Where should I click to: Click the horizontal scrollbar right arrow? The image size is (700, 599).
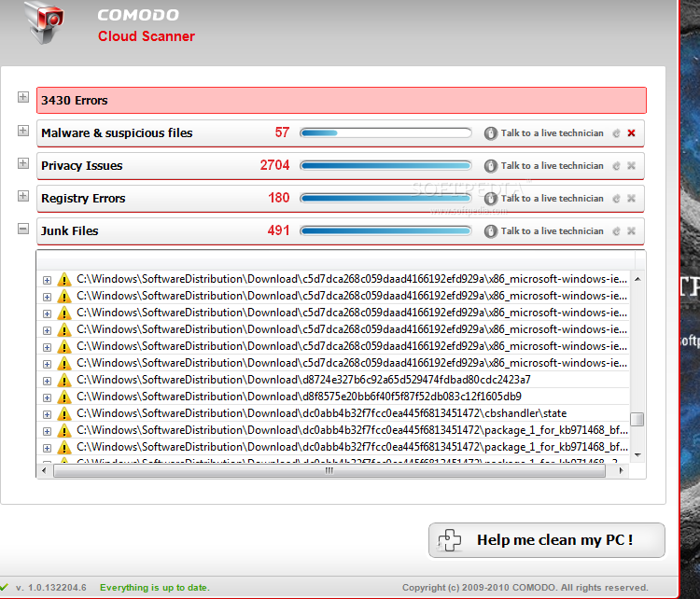[621, 470]
